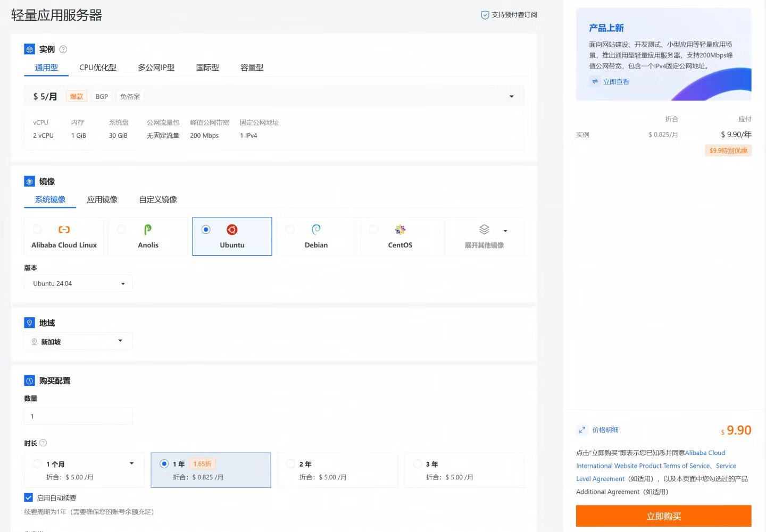Open the 立即查看 link in 产品上新
Image resolution: width=766 pixels, height=532 pixels.
point(616,82)
